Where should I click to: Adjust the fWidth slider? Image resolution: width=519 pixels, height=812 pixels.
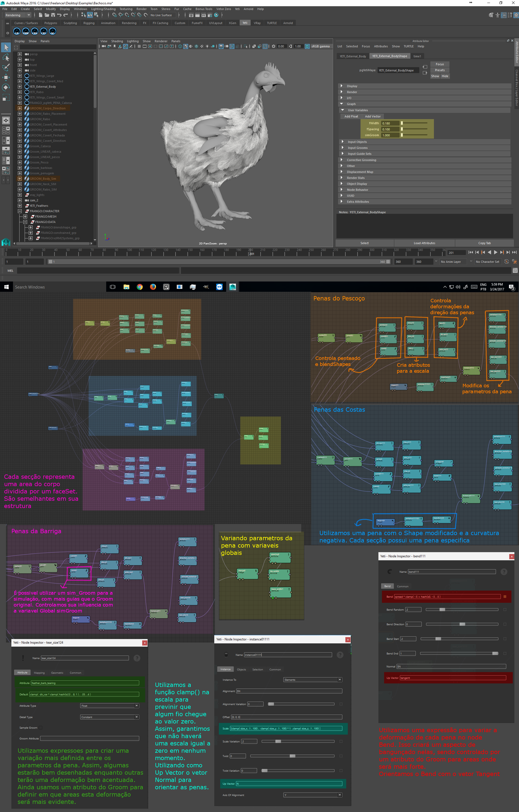[x=401, y=123]
